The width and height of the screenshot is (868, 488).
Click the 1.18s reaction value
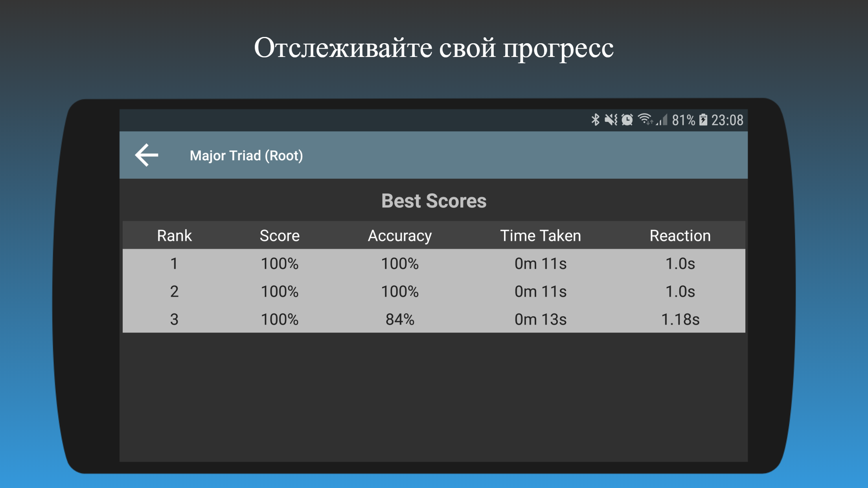tap(680, 319)
